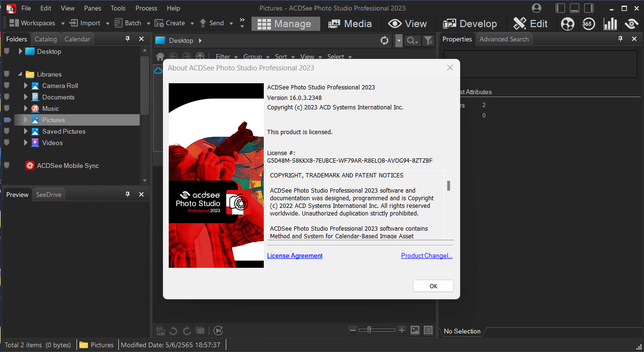The width and height of the screenshot is (644, 352).
Task: Open the Tools menu
Action: pos(118,8)
